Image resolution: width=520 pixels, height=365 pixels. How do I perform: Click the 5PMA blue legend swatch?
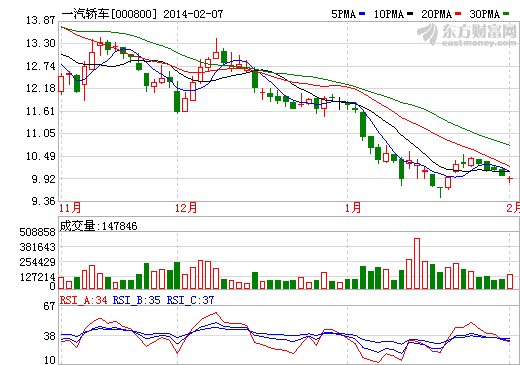coord(362,14)
